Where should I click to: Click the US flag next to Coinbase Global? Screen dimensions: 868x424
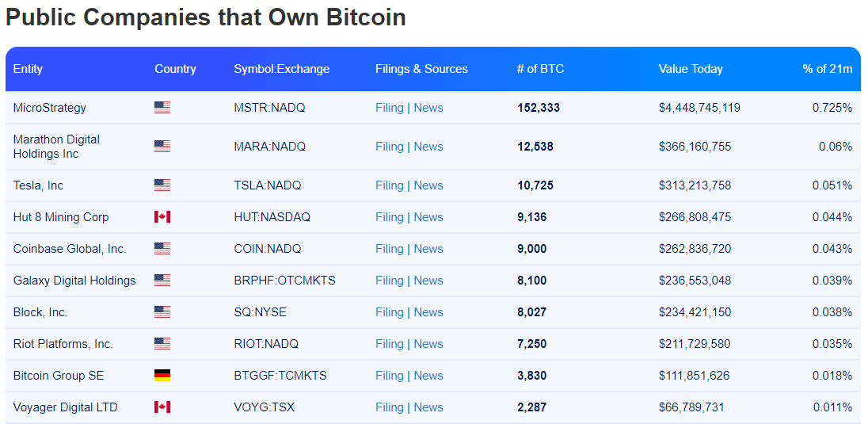(162, 248)
